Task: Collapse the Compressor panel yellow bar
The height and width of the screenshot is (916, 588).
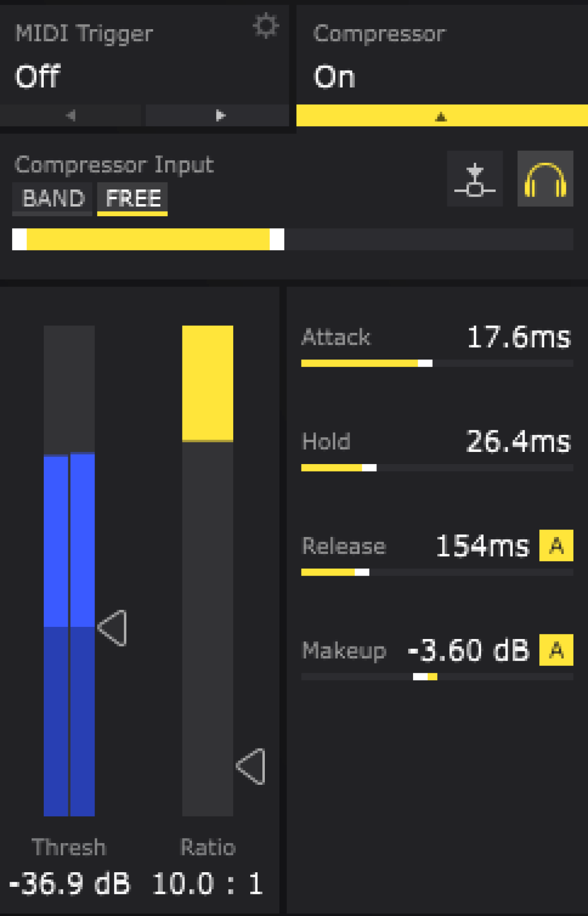Action: 442,116
